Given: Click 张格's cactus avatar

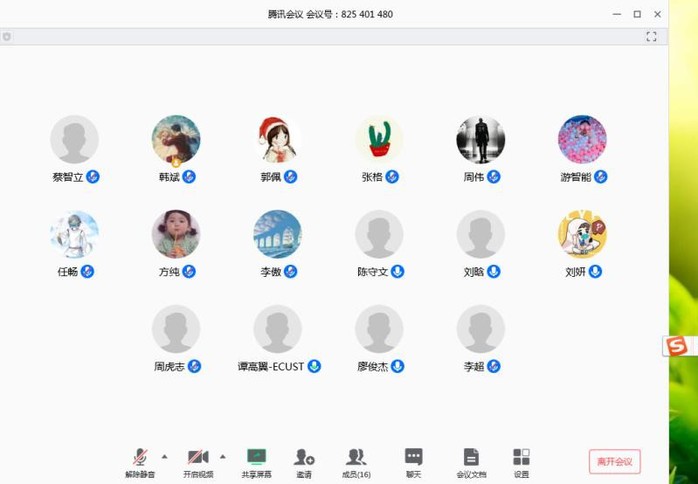Looking at the screenshot, I should click(379, 140).
